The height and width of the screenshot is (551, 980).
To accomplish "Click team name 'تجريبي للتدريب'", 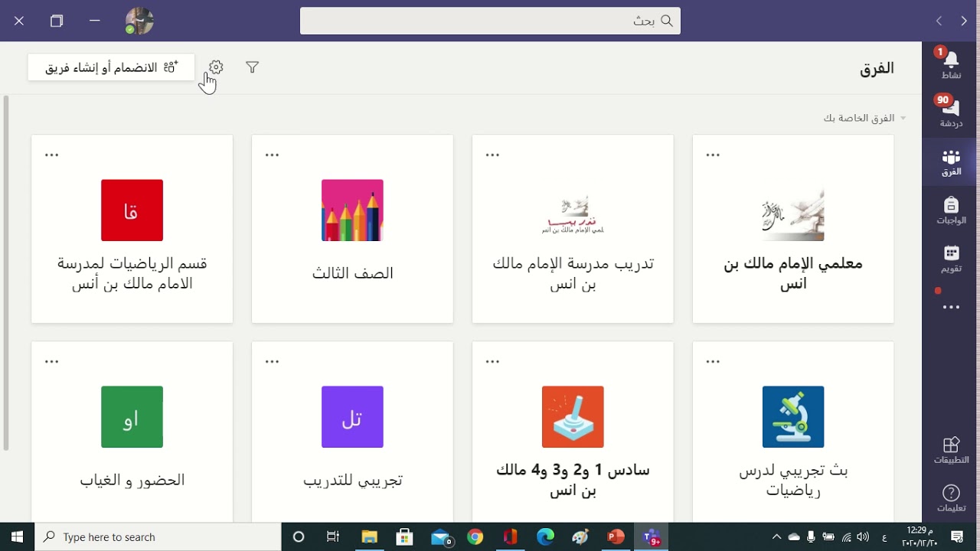I will [352, 480].
